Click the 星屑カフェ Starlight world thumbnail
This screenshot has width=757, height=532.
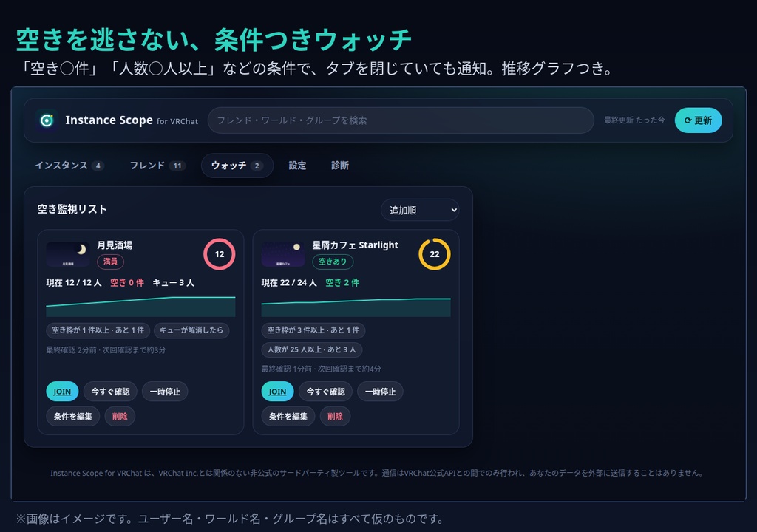point(283,254)
